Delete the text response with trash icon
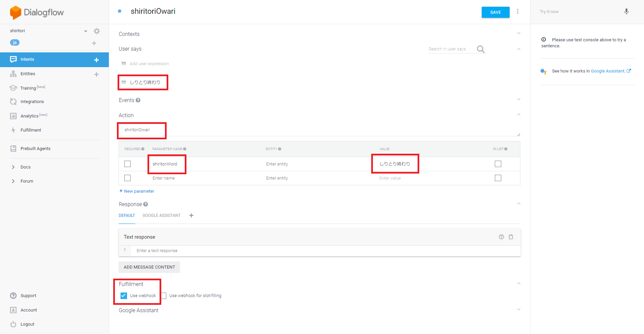This screenshot has width=644, height=334. [x=511, y=237]
